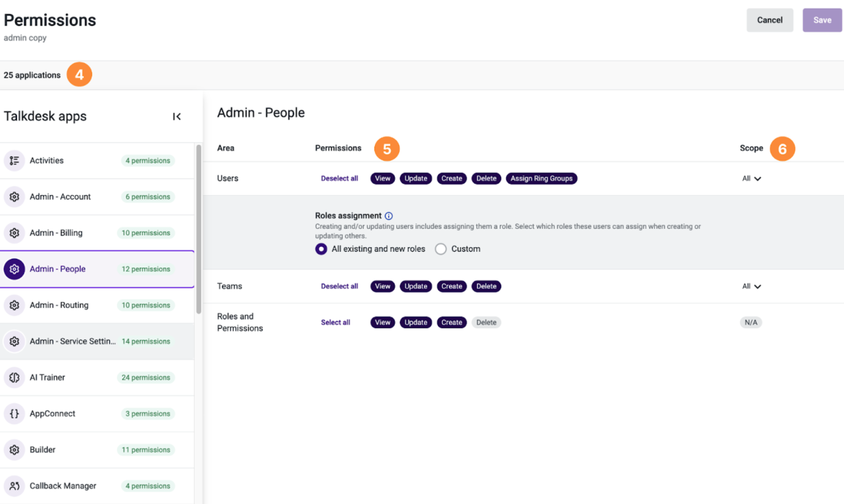The height and width of the screenshot is (504, 844).
Task: Open Callback Manager app permissions
Action: (x=97, y=486)
